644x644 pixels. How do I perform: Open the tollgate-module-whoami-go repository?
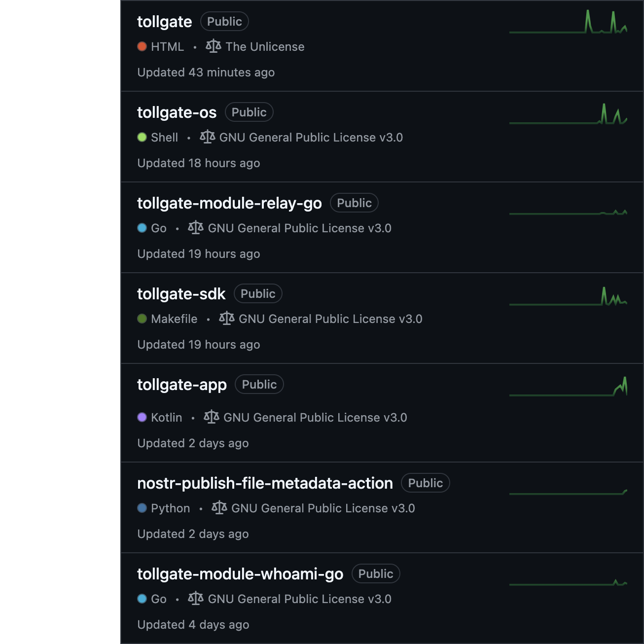coord(240,574)
